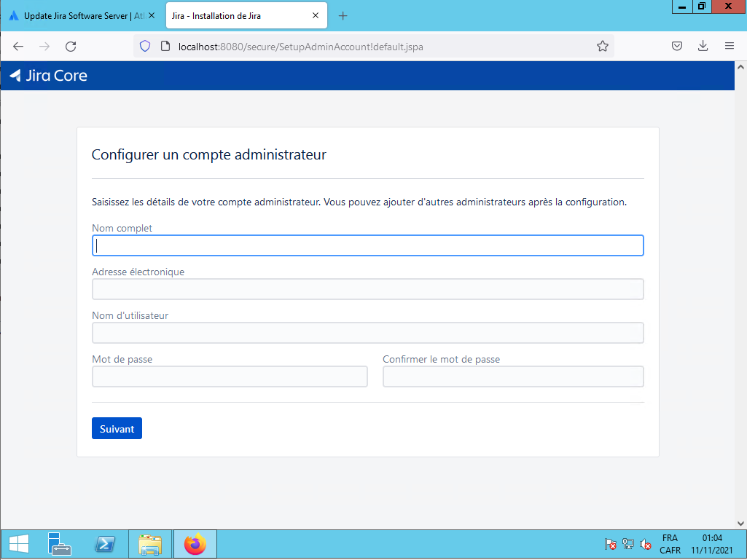
Task: Open the Firefox downloads panel
Action: (x=703, y=47)
